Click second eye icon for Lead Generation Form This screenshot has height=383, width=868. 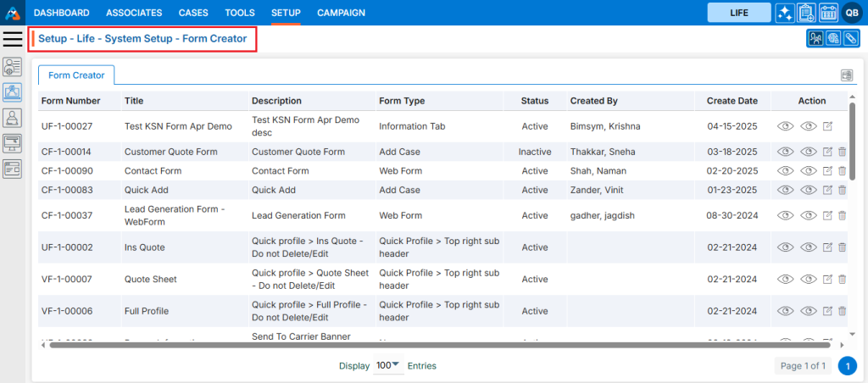[x=808, y=215]
